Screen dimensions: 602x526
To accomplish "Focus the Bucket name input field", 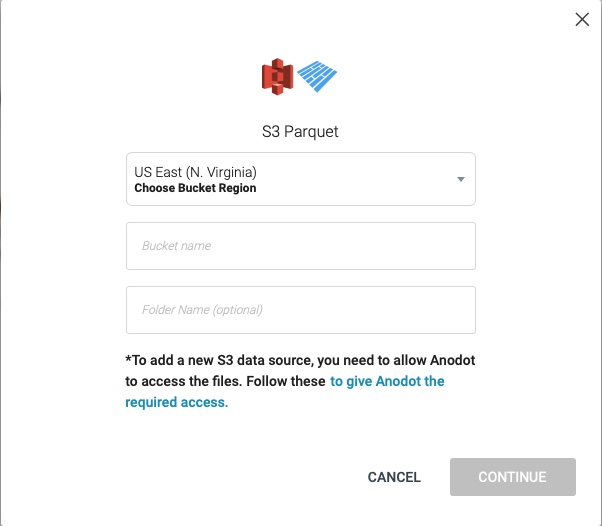I will pos(301,246).
